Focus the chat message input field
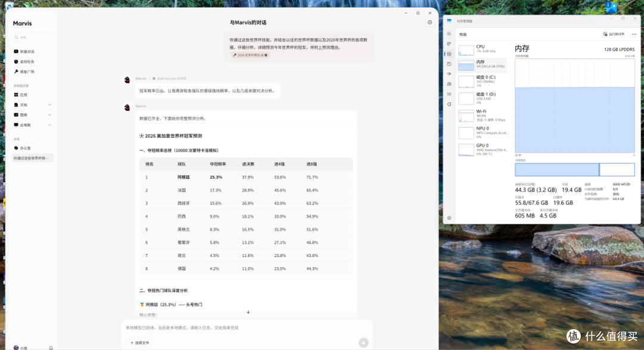This screenshot has height=350, width=644. coord(246,328)
